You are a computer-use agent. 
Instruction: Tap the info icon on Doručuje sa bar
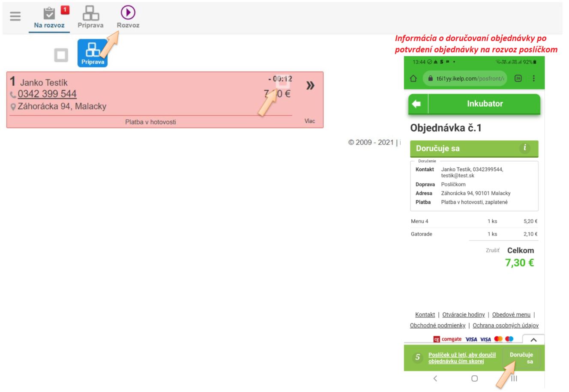pyautogui.click(x=524, y=148)
